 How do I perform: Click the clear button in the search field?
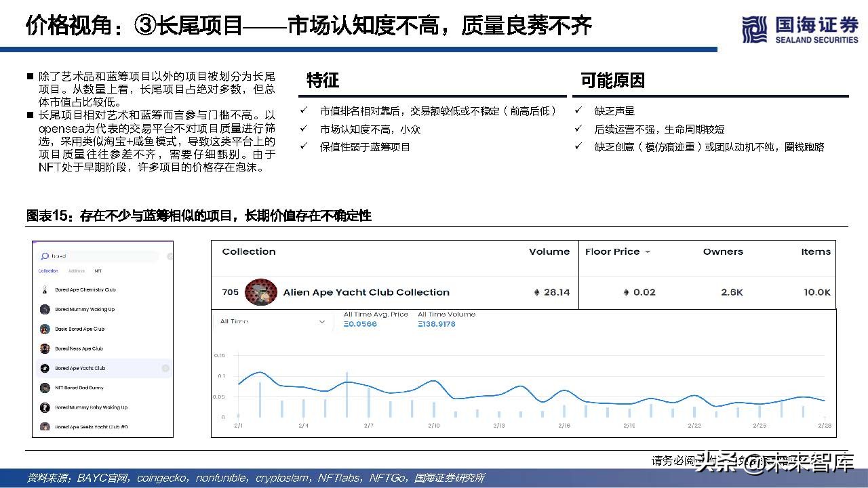click(170, 256)
